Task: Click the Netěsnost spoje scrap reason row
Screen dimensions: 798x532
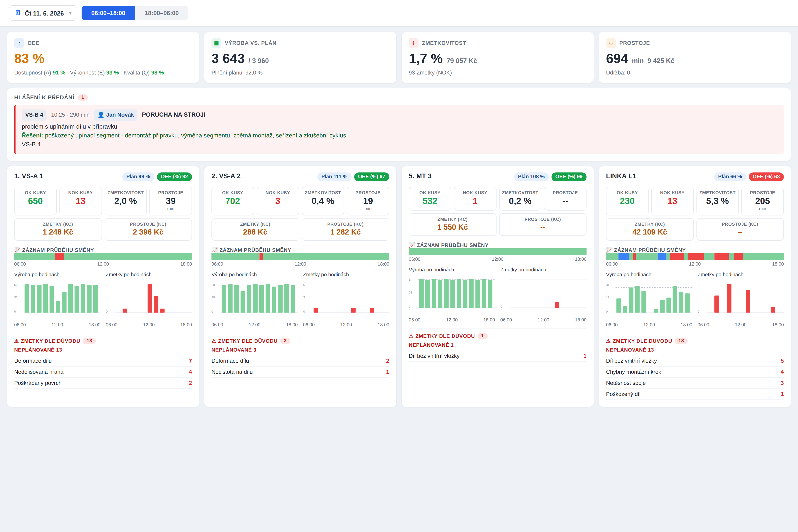Action: click(695, 383)
